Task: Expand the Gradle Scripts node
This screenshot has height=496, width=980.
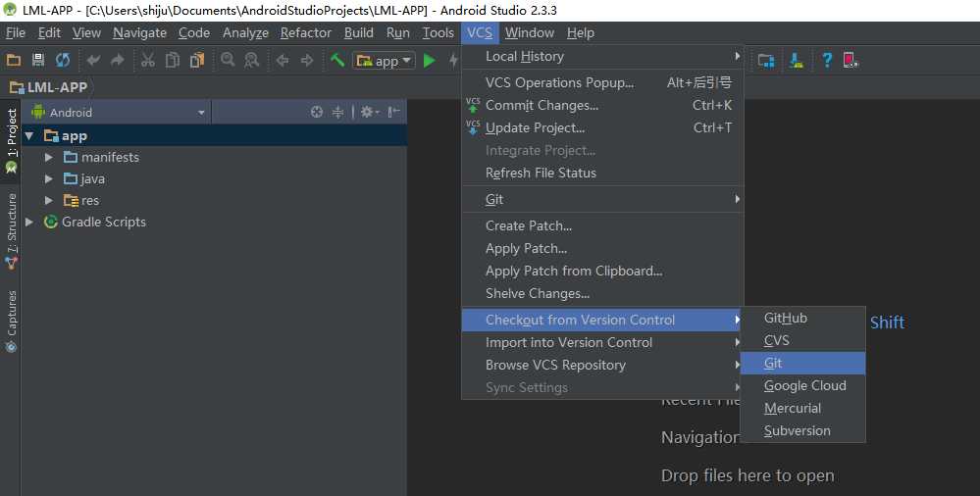Action: pyautogui.click(x=29, y=222)
